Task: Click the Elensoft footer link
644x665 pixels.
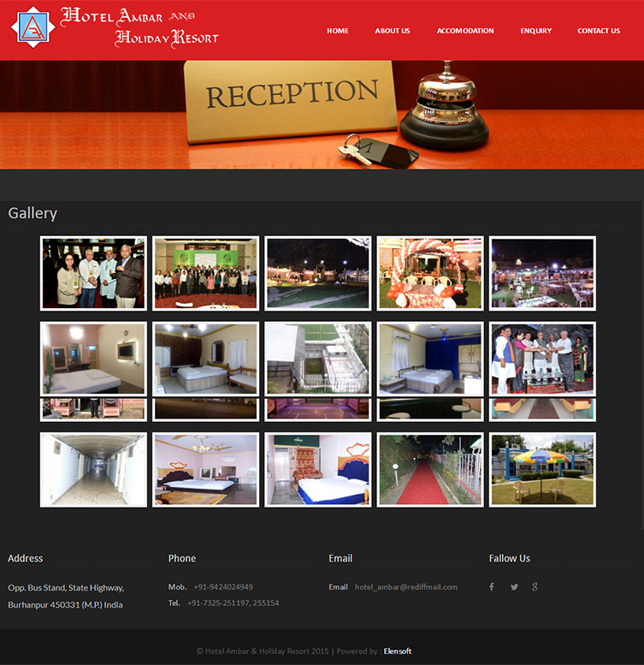Action: pos(397,651)
